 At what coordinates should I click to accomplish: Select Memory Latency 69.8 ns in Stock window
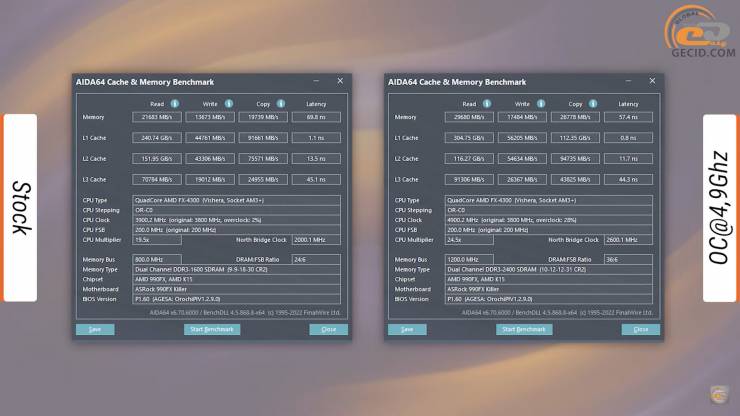(316, 117)
